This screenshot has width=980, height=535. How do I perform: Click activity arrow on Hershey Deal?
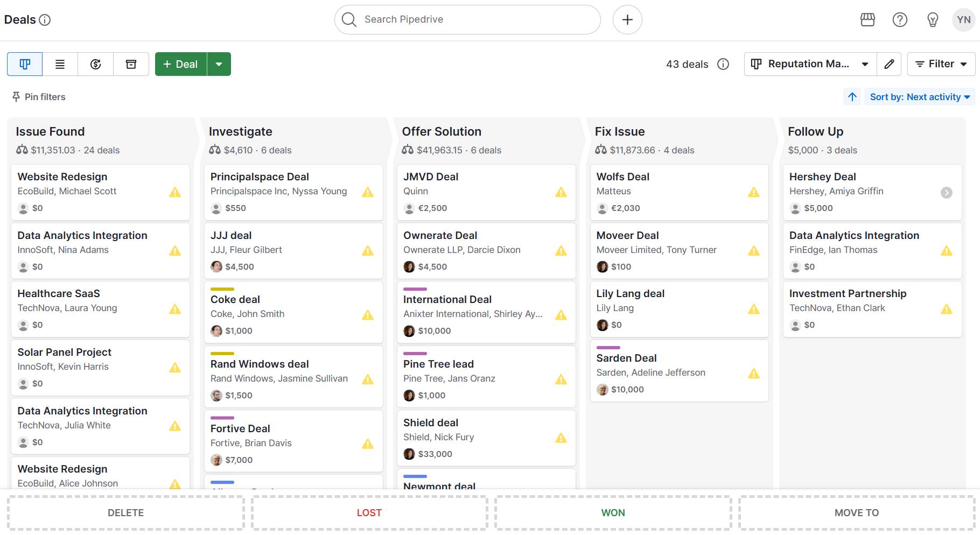coord(946,193)
